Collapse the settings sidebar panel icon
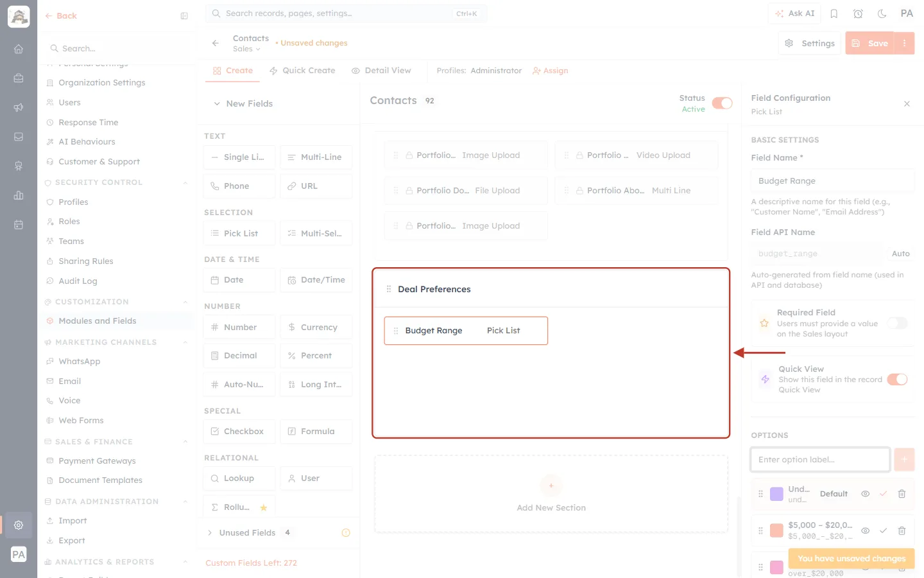Viewport: 924px width, 578px height. [x=184, y=16]
